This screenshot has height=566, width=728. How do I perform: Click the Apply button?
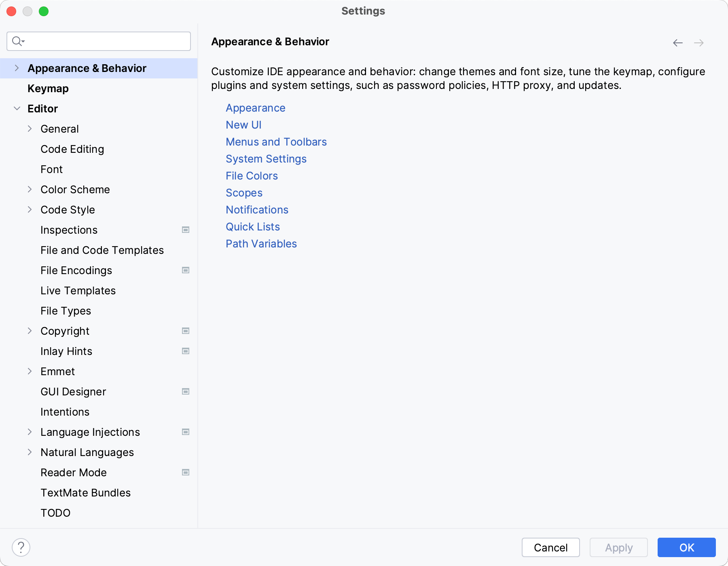point(619,547)
